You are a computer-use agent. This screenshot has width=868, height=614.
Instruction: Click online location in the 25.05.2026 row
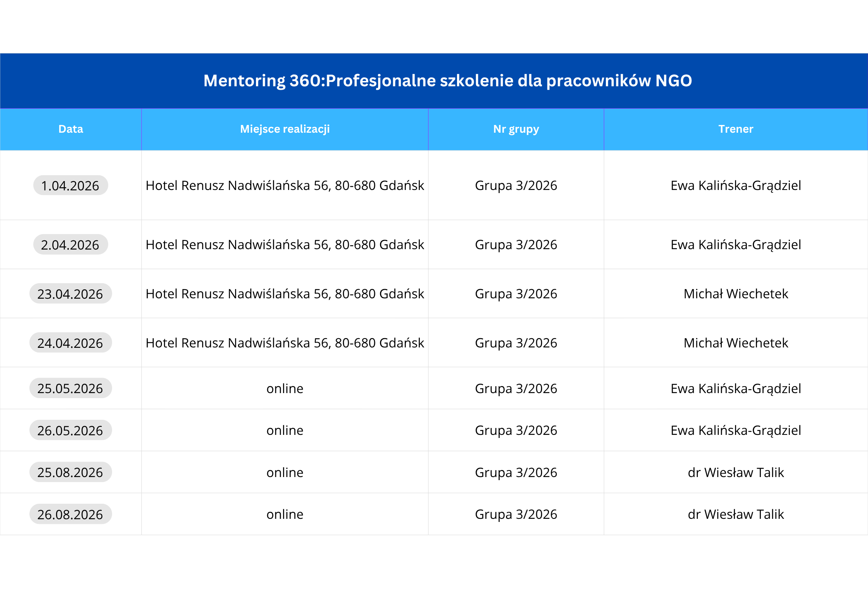coord(285,388)
